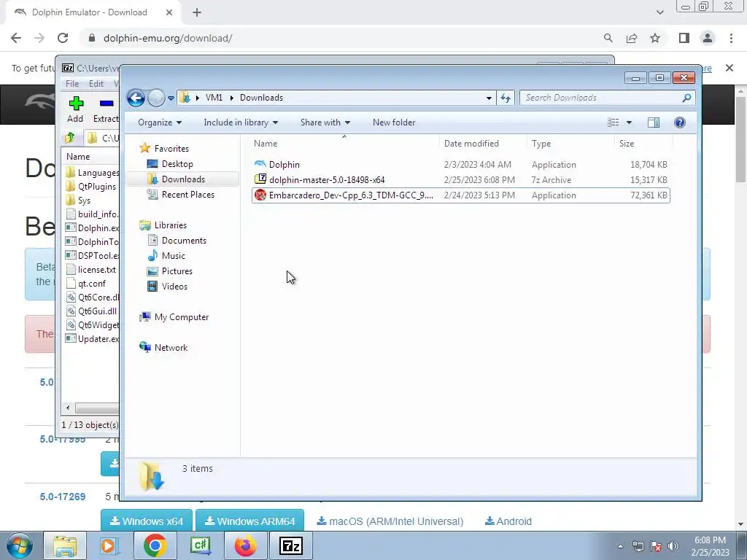The image size is (747, 560).
Task: Click Chrome back navigation arrow
Action: point(16,38)
